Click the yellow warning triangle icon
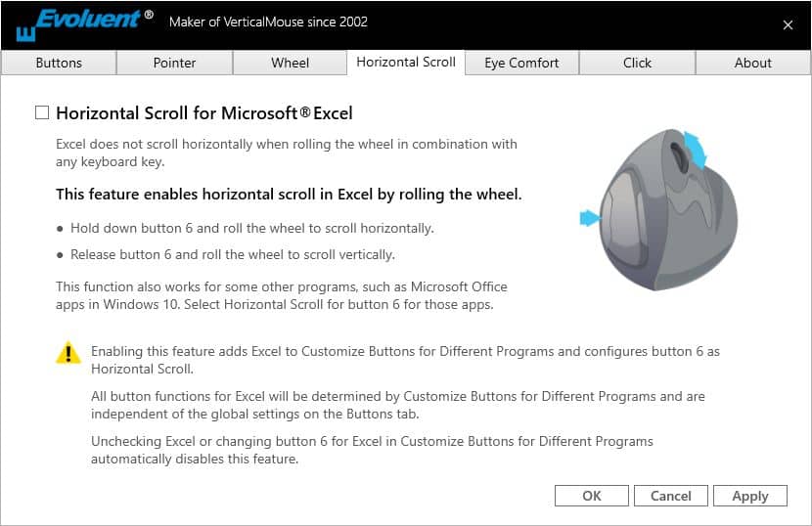This screenshot has width=812, height=526. click(68, 353)
